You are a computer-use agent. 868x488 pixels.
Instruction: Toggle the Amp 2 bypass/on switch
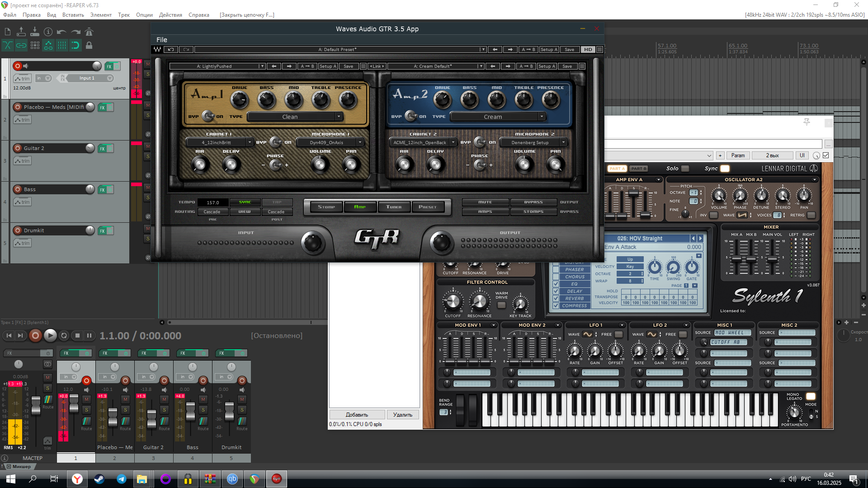(410, 116)
